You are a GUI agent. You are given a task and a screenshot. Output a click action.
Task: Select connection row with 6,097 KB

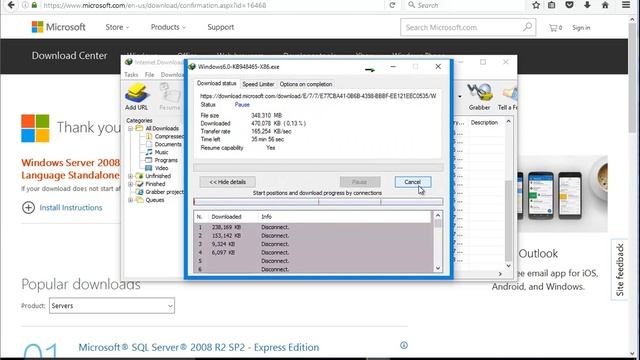[312, 253]
